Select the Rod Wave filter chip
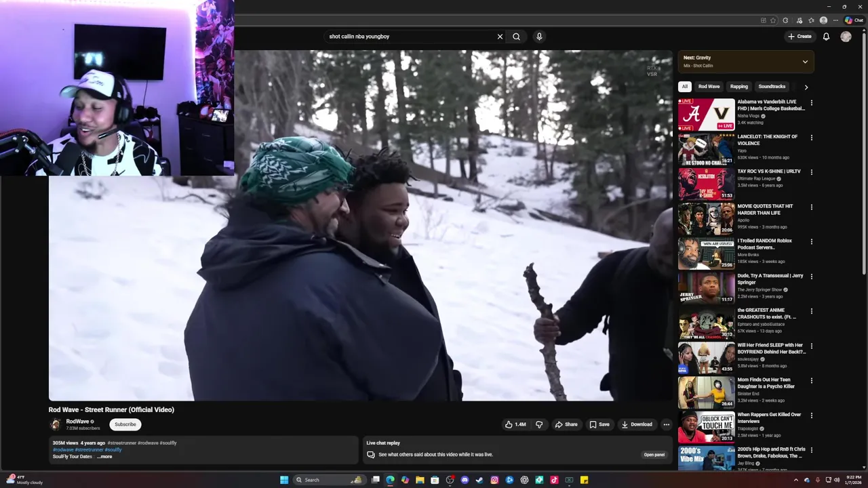The image size is (868, 488). (x=709, y=87)
